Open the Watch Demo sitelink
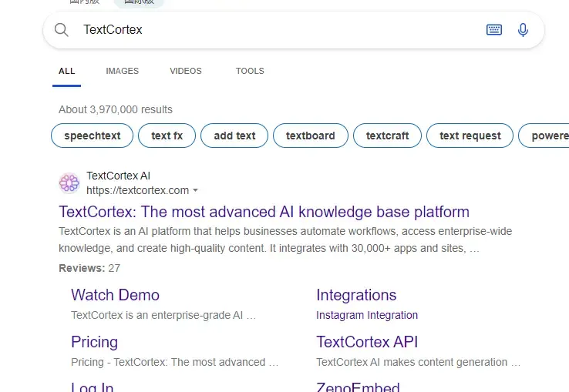 coord(115,295)
